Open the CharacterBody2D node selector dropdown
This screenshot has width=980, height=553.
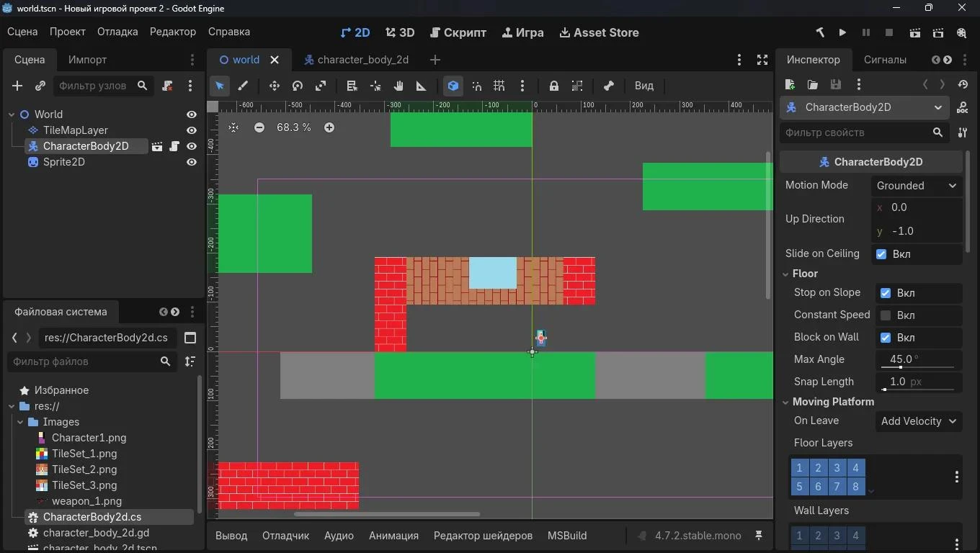pos(865,107)
